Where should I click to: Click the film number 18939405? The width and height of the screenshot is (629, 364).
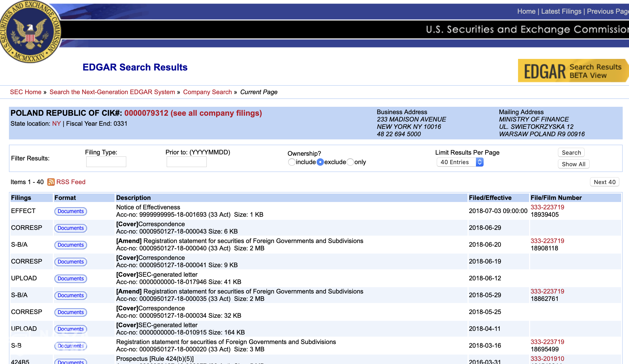[545, 215]
